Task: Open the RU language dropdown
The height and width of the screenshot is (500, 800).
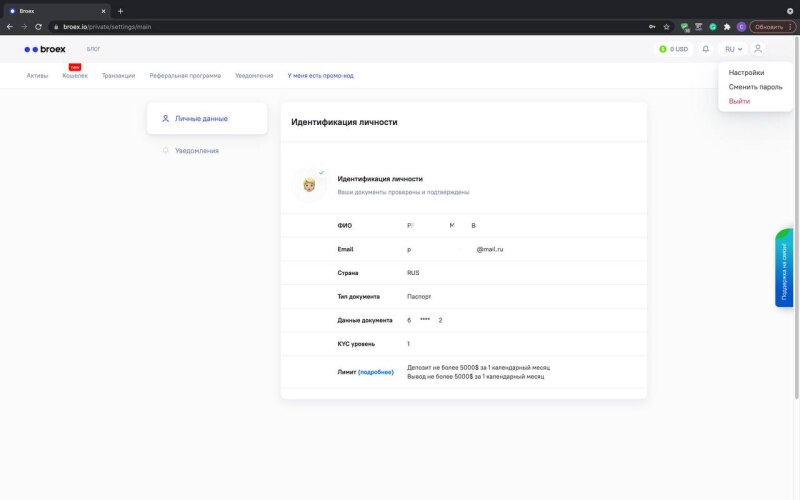Action: (x=733, y=49)
